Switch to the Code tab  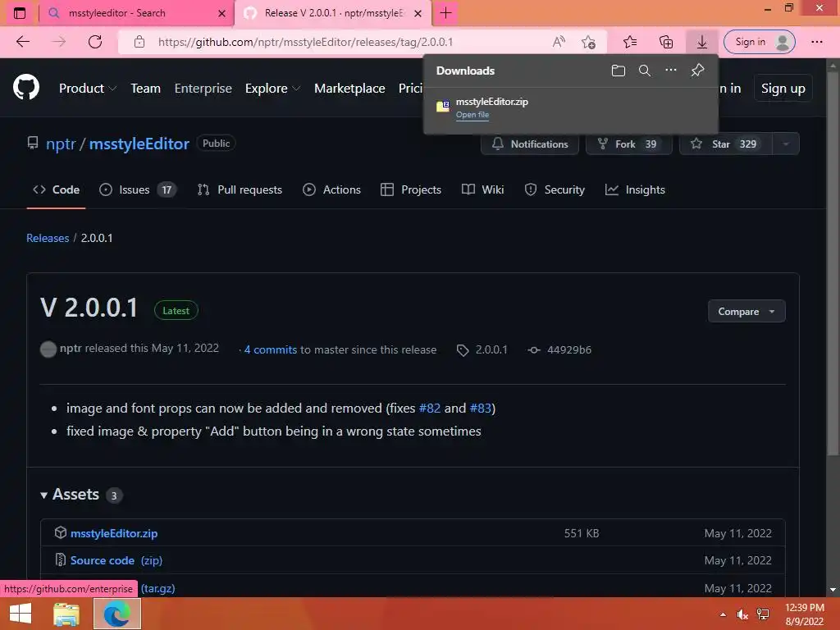click(x=57, y=189)
